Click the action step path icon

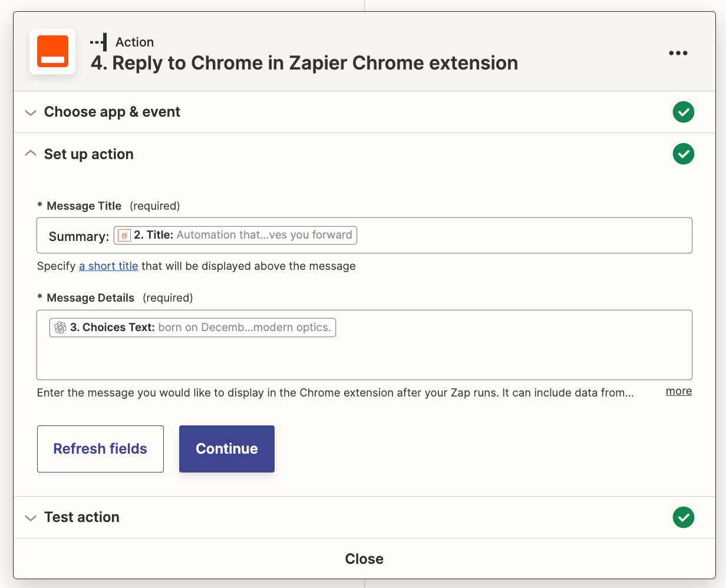pyautogui.click(x=98, y=42)
